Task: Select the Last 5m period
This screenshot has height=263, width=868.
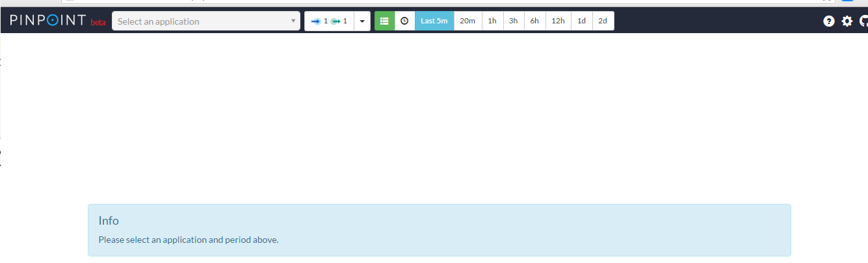Action: 434,21
